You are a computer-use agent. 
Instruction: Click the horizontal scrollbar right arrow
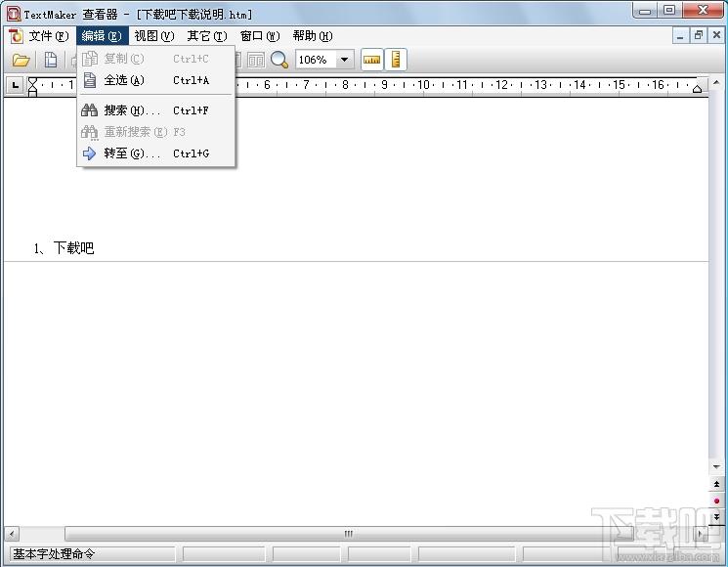click(700, 534)
